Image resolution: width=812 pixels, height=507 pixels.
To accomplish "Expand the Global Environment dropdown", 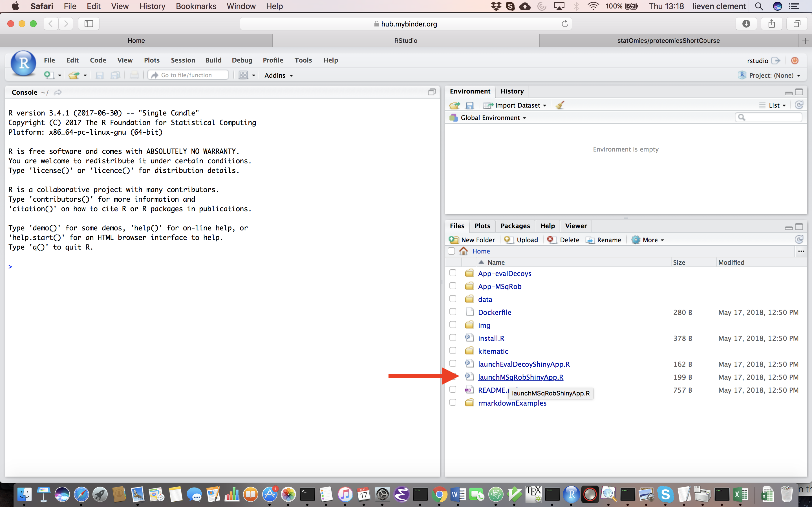I will [x=525, y=117].
